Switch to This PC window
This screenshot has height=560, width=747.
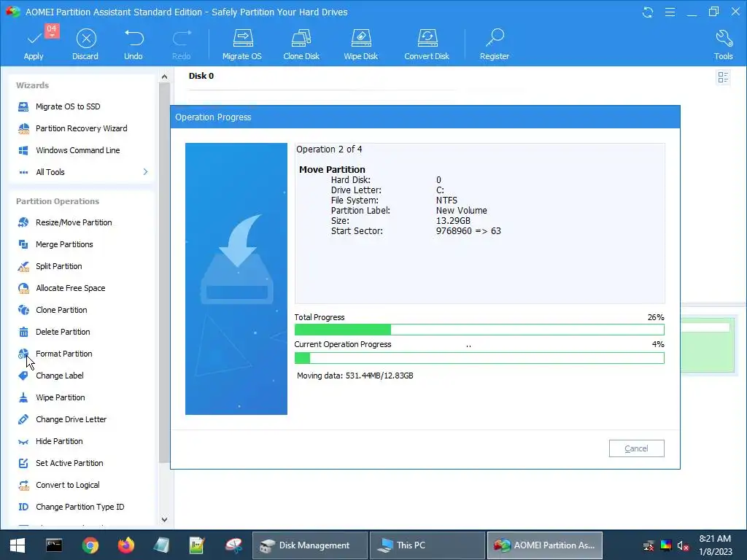click(427, 545)
